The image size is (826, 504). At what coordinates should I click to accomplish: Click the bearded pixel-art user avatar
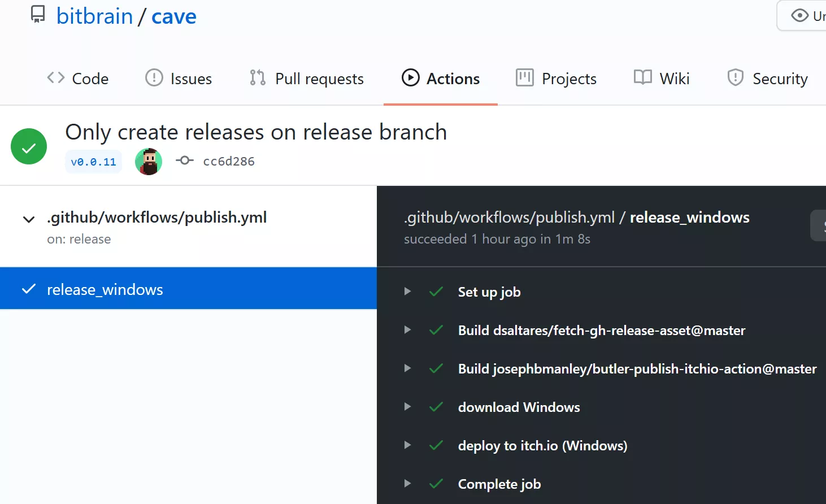[149, 162]
